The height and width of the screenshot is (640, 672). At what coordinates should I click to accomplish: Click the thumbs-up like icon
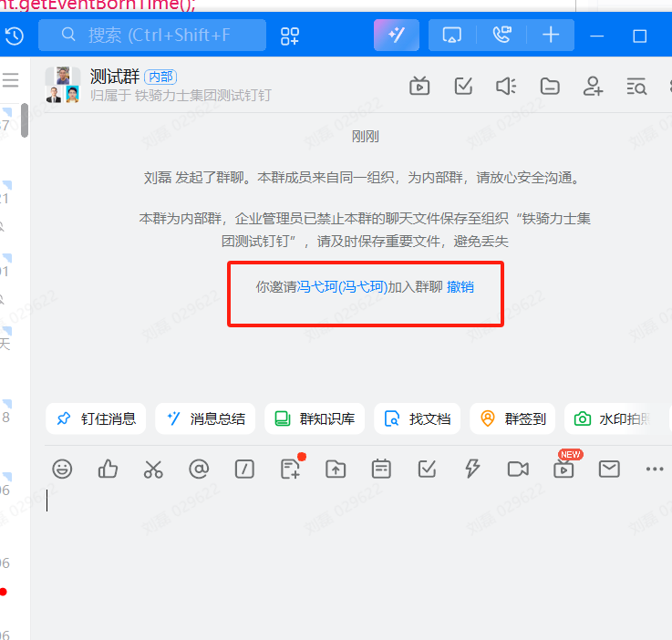click(108, 469)
